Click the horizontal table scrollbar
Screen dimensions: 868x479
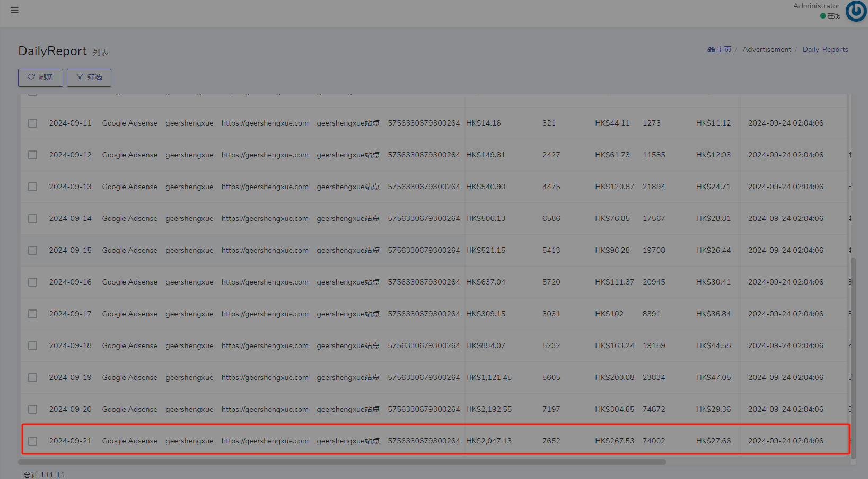(342, 462)
